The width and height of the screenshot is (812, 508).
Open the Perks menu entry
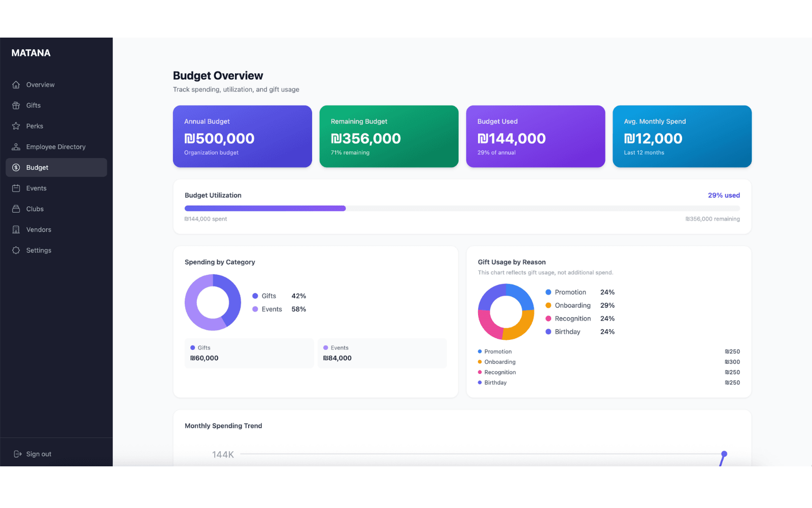point(35,126)
